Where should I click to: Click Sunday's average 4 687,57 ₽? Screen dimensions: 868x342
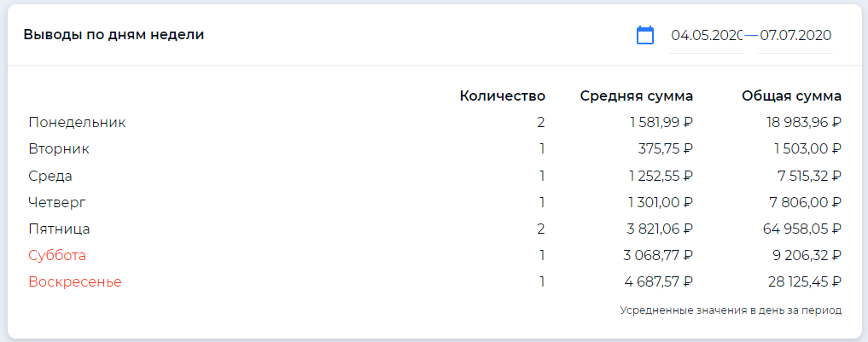(x=659, y=281)
